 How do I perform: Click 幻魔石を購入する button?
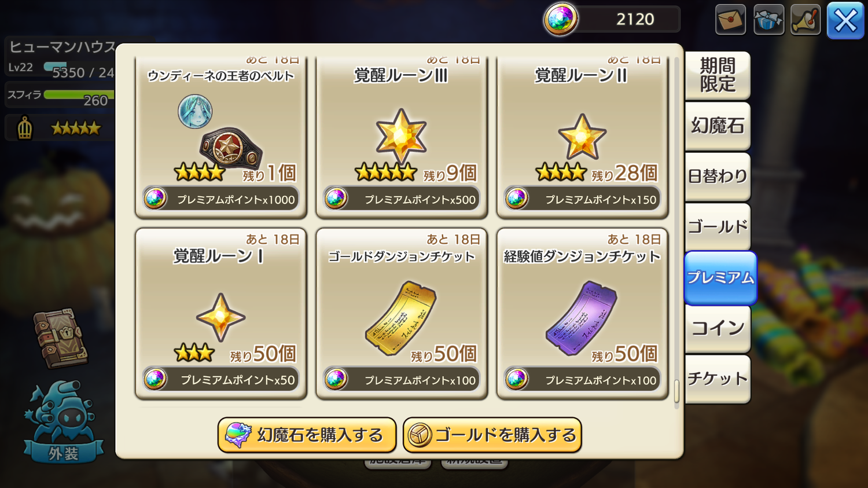307,435
